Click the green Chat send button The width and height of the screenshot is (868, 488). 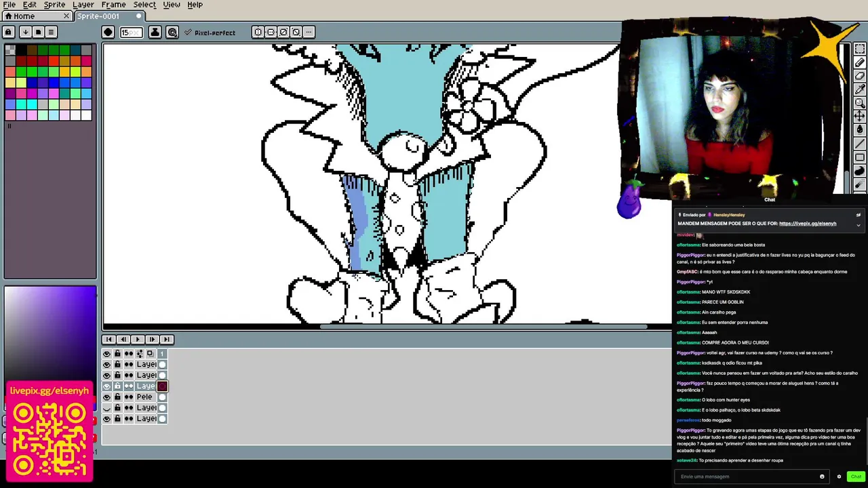856,476
